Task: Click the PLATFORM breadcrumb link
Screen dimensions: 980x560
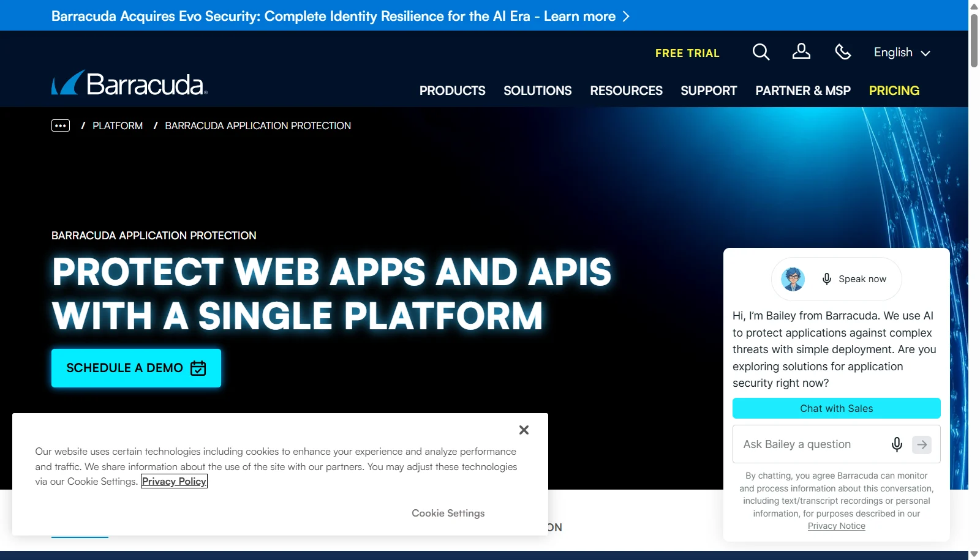Action: 118,125
